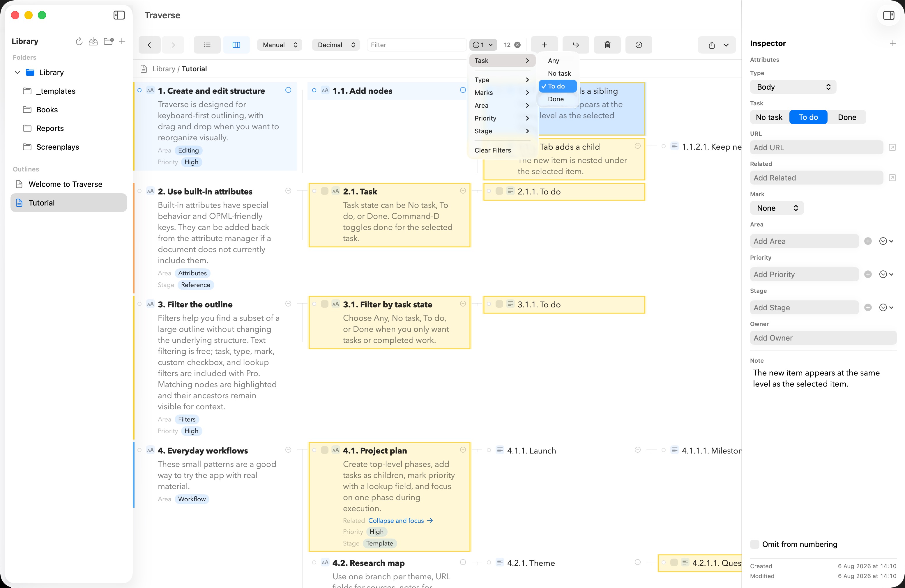Enable Omit from numbering checkbox
Image resolution: width=905 pixels, height=588 pixels.
pos(755,544)
